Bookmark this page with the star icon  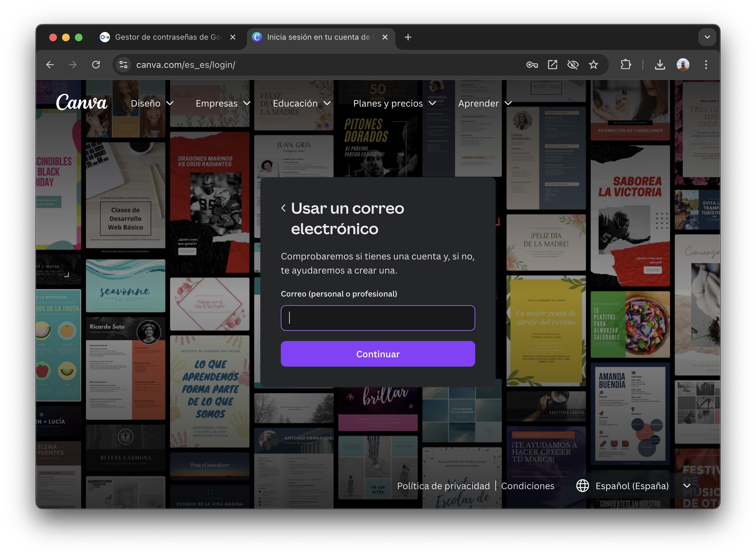(594, 65)
